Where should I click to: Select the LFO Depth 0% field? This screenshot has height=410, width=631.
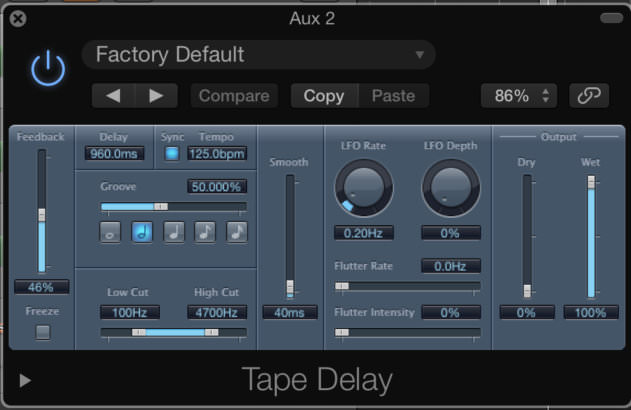point(451,233)
